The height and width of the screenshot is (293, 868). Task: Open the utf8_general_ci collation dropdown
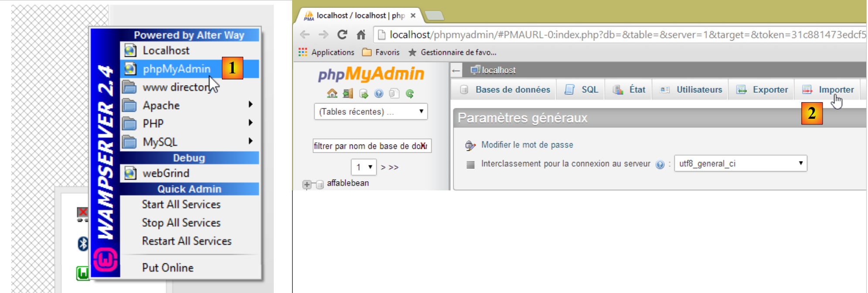pos(740,163)
